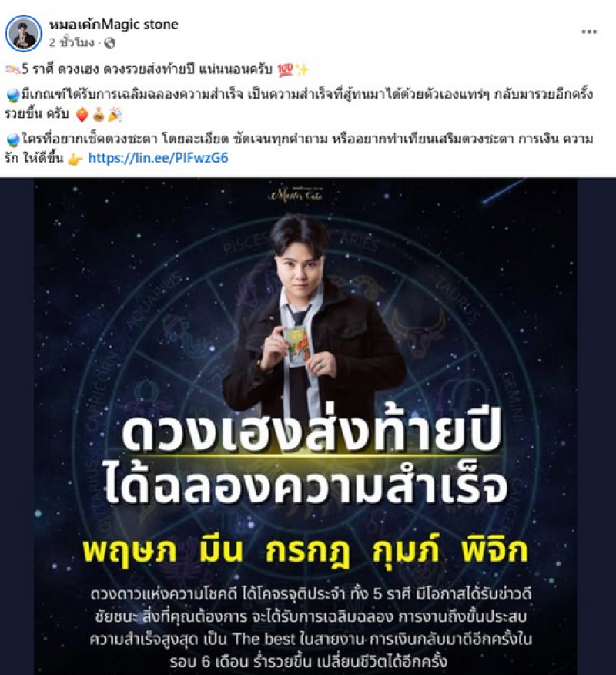Click the globe public audience icon
The image size is (616, 675).
pyautogui.click(x=110, y=42)
